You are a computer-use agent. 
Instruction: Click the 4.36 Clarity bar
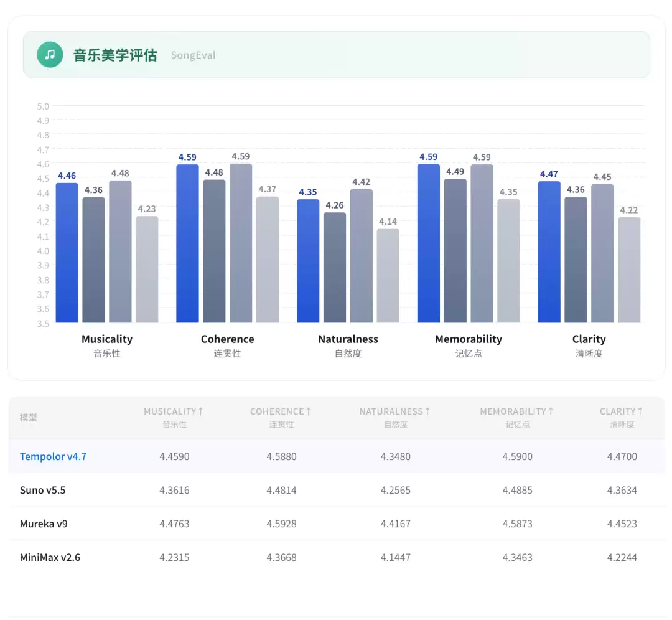click(x=576, y=260)
